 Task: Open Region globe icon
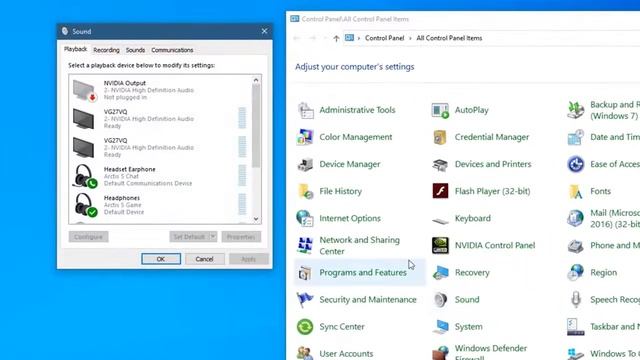[576, 272]
